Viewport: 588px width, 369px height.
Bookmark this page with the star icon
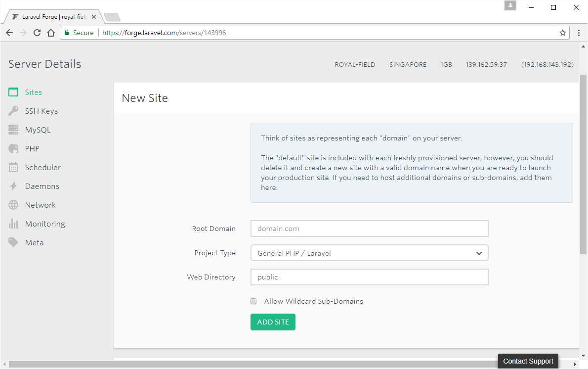point(562,33)
